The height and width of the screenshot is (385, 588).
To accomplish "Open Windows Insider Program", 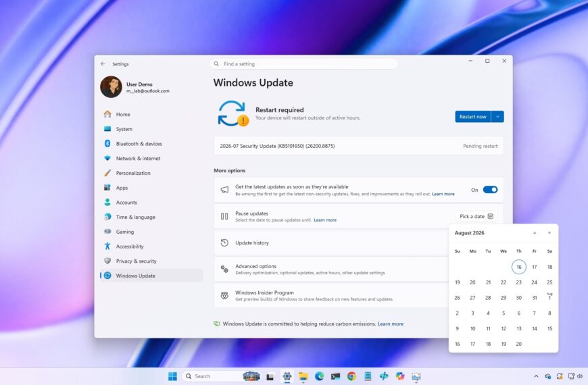I will [331, 295].
